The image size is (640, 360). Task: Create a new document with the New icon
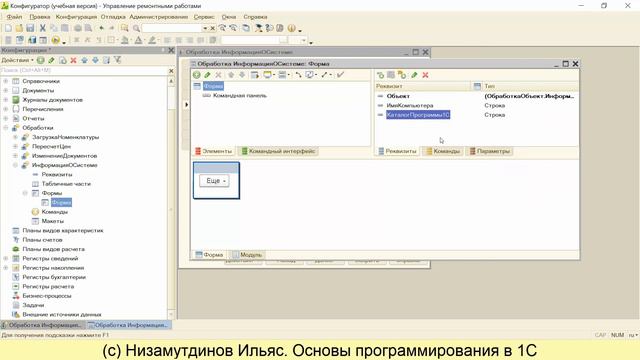pyautogui.click(x=8, y=28)
